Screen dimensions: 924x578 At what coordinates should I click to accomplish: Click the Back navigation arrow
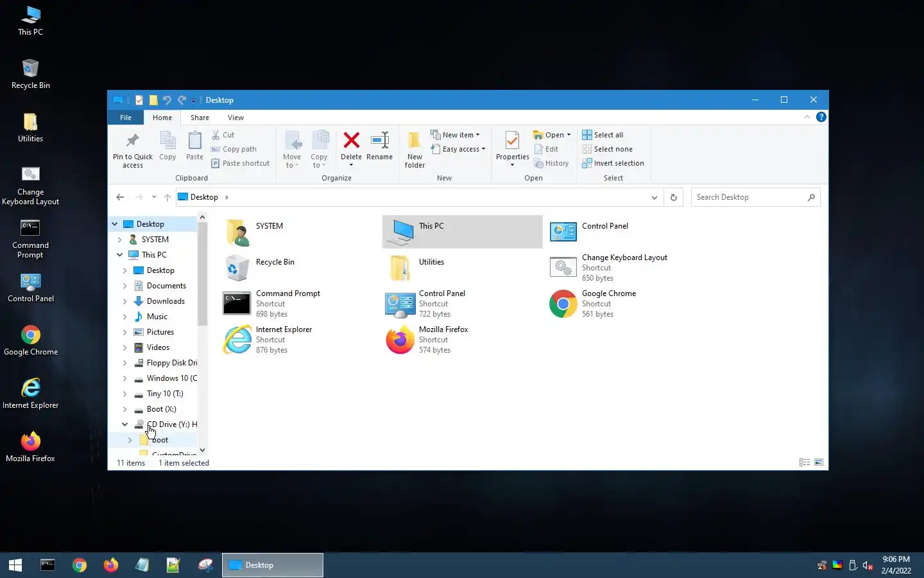120,197
